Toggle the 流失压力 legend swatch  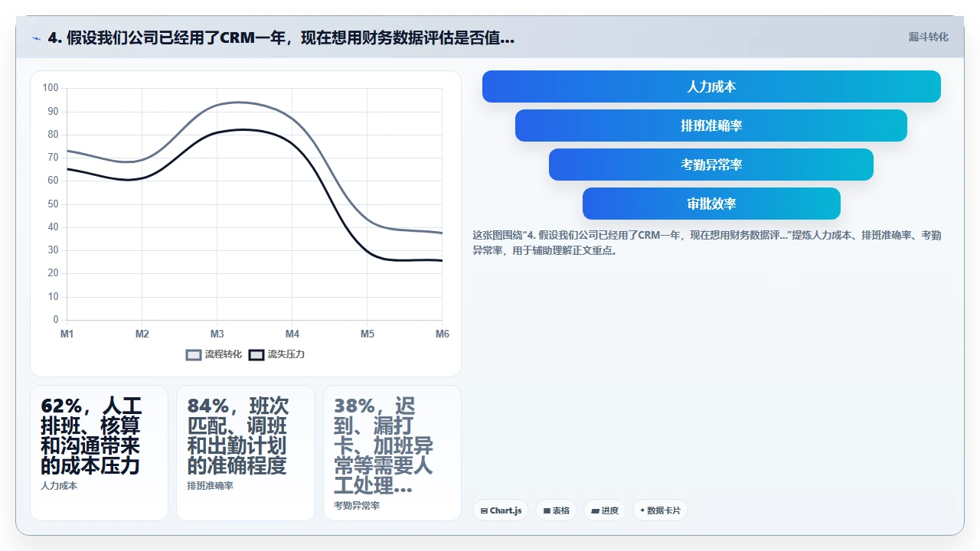(x=256, y=354)
